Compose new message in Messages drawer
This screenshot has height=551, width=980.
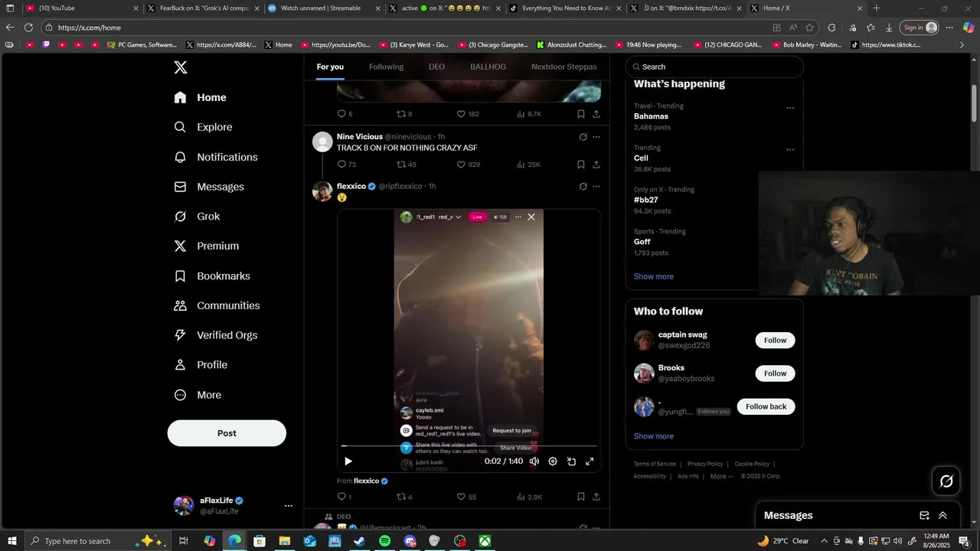point(924,516)
